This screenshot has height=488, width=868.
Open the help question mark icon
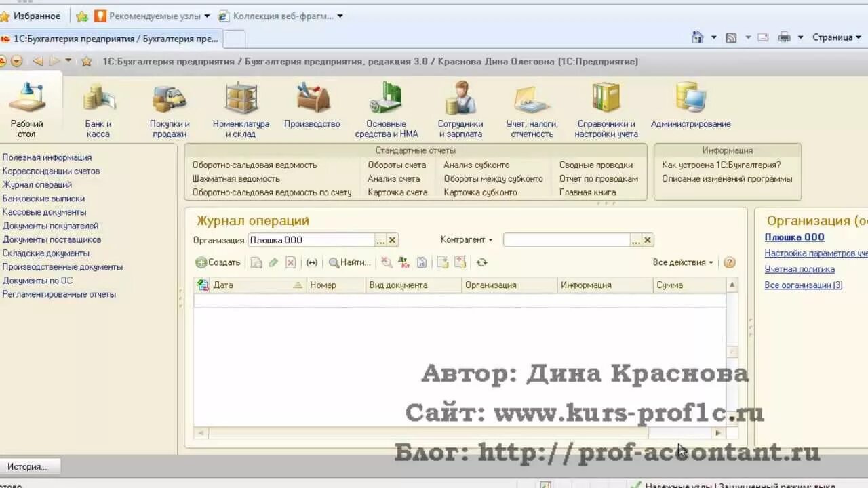(x=730, y=262)
